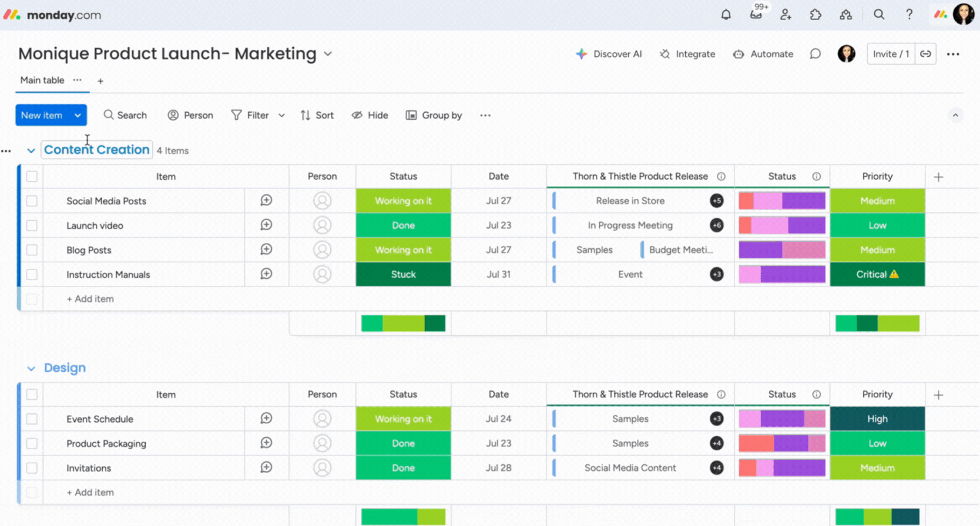Expand the Filter options dropdown arrow
Image resolution: width=980 pixels, height=526 pixels.
pyautogui.click(x=281, y=116)
